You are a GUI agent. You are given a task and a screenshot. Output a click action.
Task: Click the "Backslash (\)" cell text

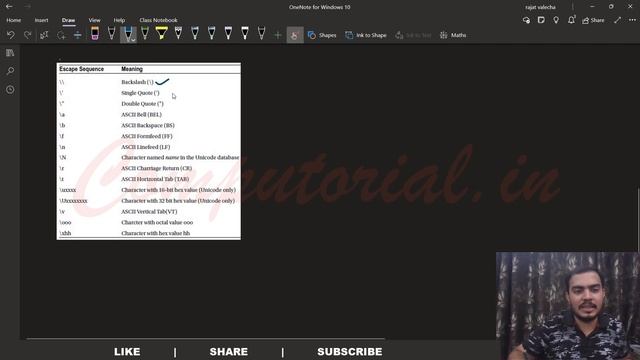click(x=138, y=82)
